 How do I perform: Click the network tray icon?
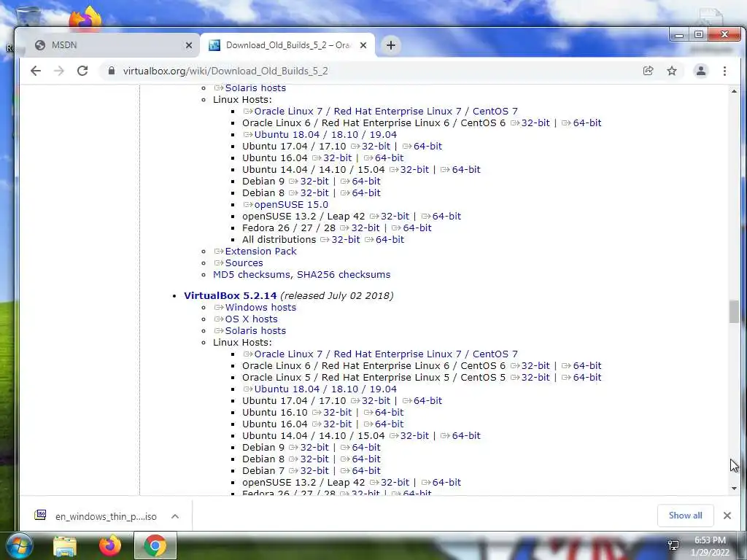(673, 545)
